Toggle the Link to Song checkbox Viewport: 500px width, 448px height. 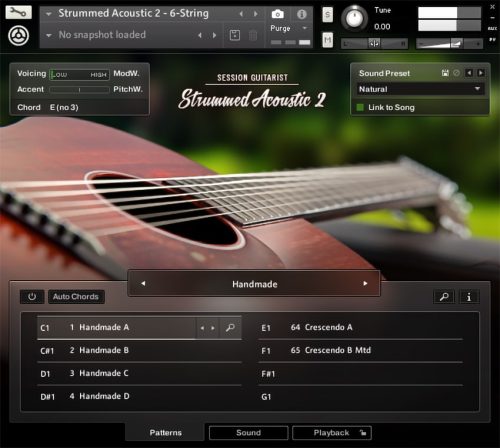pyautogui.click(x=360, y=107)
